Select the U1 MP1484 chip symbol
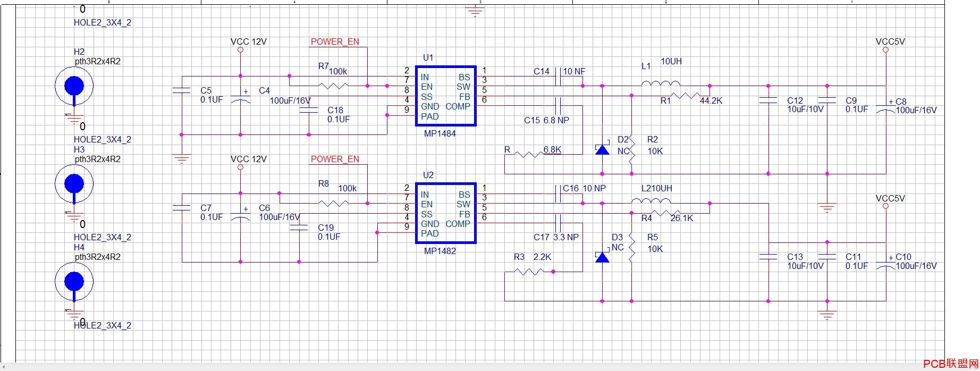 445,96
